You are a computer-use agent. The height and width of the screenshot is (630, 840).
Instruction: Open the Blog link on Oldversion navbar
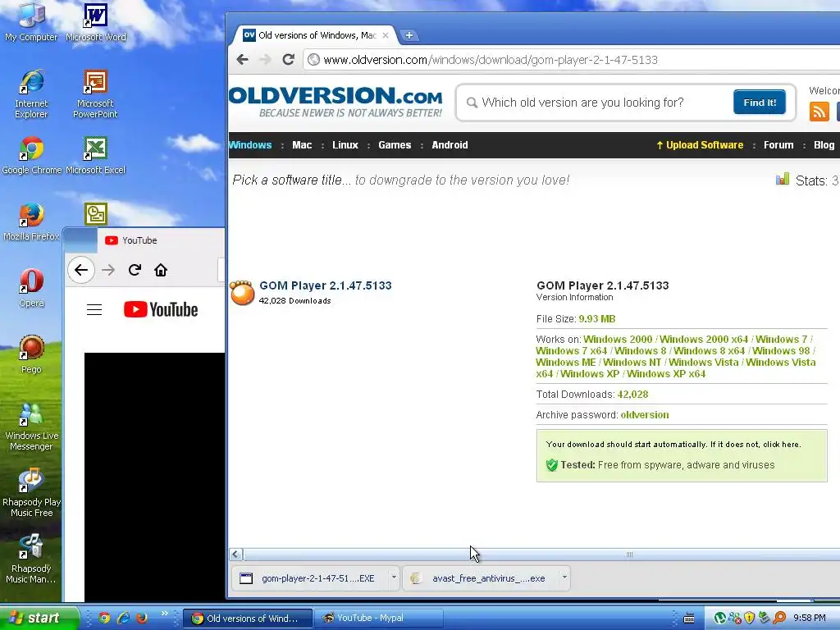pos(824,145)
